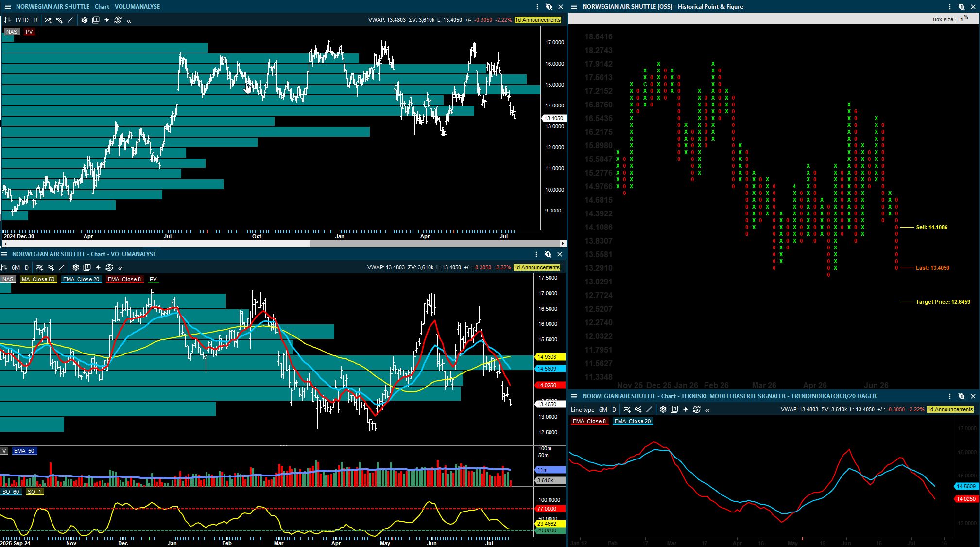Toggle SO 60 legend in stochastic pane

point(11,492)
